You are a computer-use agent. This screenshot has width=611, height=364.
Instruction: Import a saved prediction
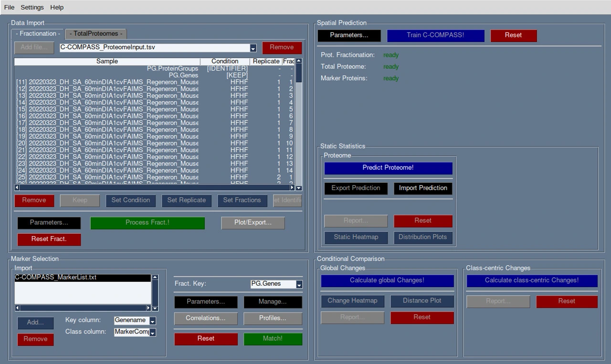(x=423, y=188)
